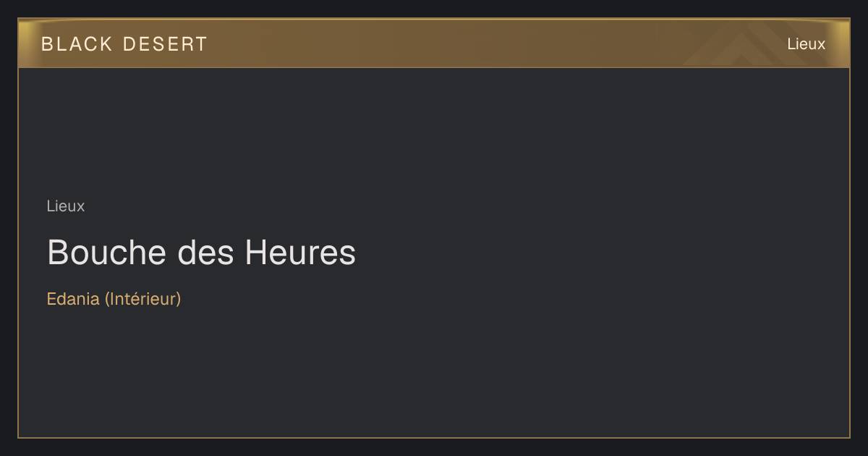Open the Edania (Intérieur) region link
This screenshot has height=456, width=868.
114,299
